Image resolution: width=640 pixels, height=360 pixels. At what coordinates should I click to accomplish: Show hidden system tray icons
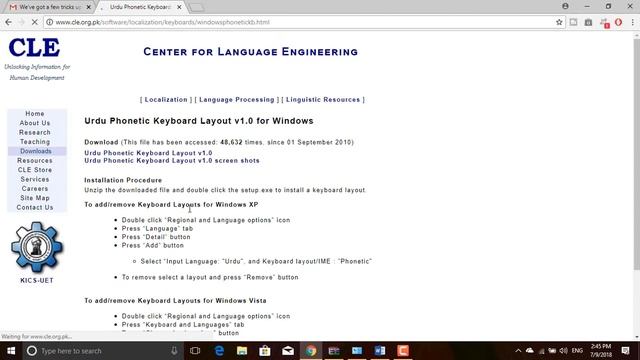tap(518, 351)
